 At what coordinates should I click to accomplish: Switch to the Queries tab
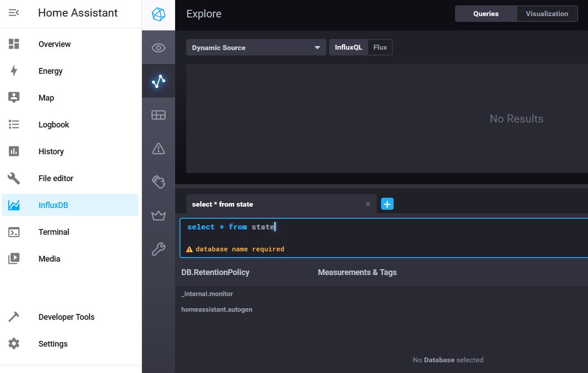coord(485,13)
